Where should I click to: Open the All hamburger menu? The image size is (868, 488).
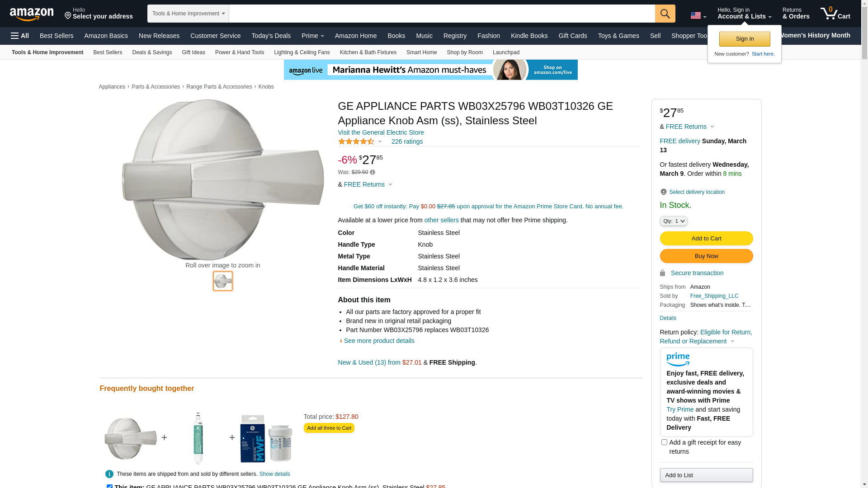tap(20, 36)
